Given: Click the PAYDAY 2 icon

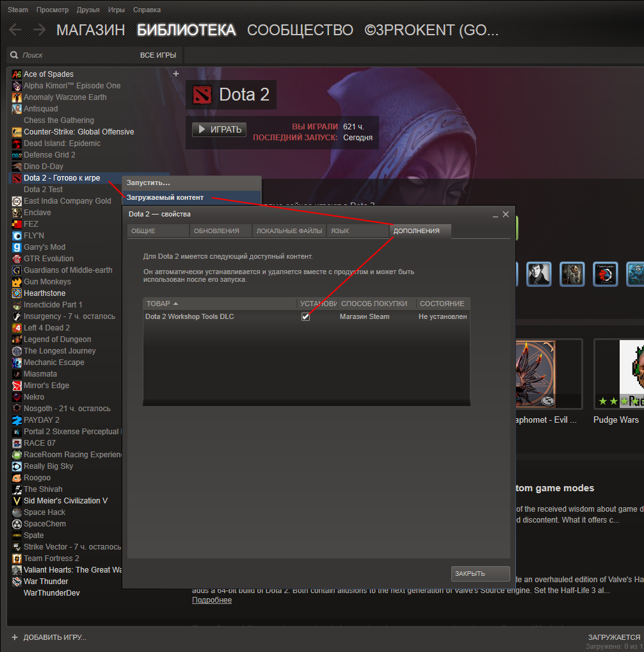Looking at the screenshot, I should click(x=17, y=420).
